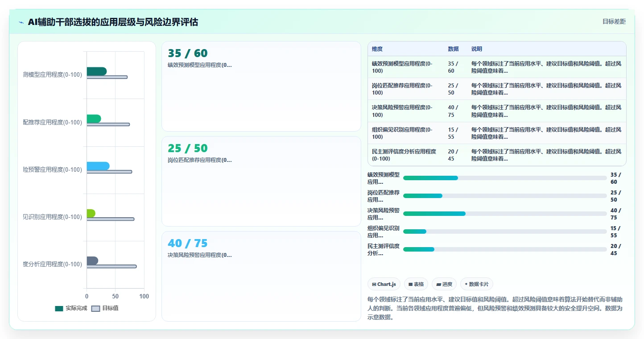The height and width of the screenshot is (339, 644).
Task: Click the lime actual bar for 见识别应用程度
Action: click(91, 213)
